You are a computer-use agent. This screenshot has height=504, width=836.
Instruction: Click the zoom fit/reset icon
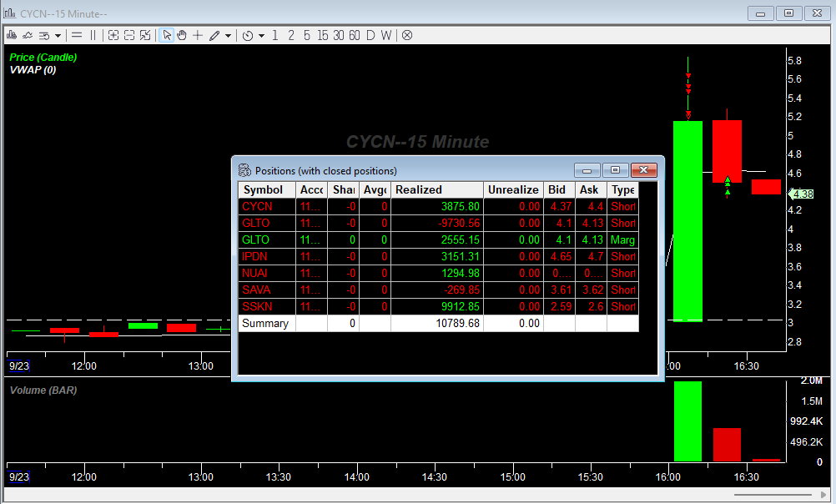(x=145, y=35)
